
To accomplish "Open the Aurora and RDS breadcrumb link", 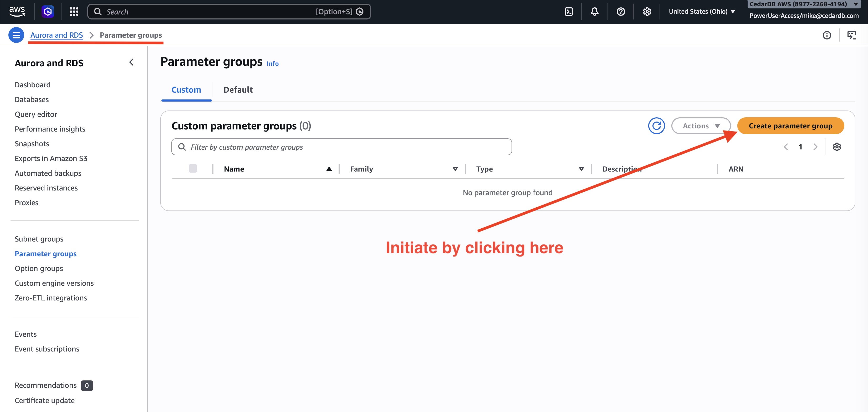I will pos(56,35).
